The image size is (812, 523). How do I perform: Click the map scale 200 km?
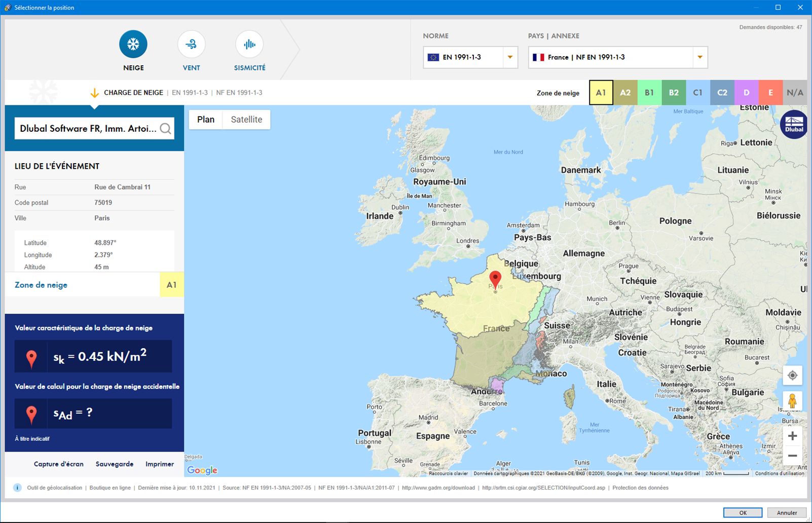(x=727, y=473)
